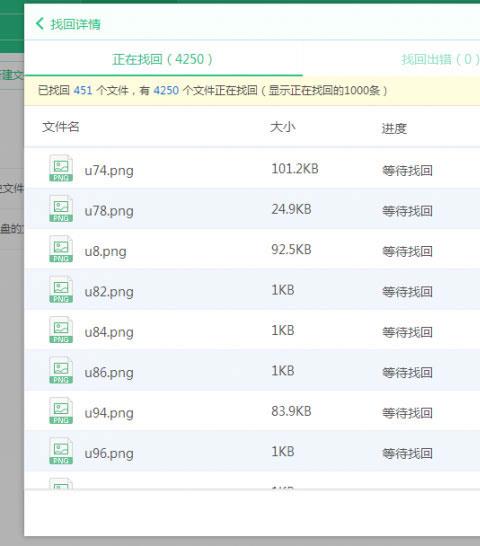
Task: Go back using the 找回详情 back arrow
Action: pos(40,24)
